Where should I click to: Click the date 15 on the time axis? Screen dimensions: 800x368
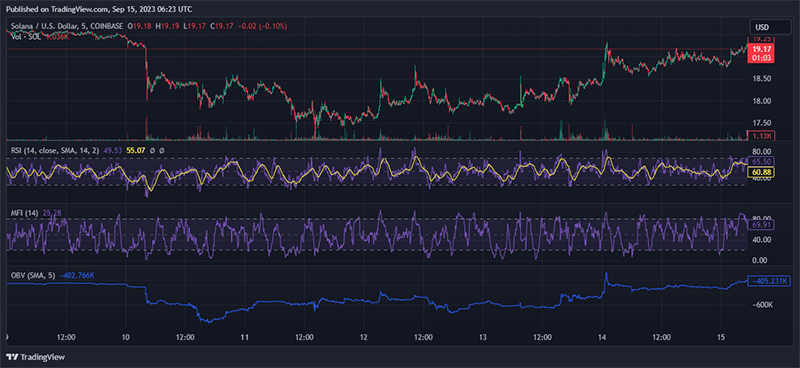click(721, 337)
